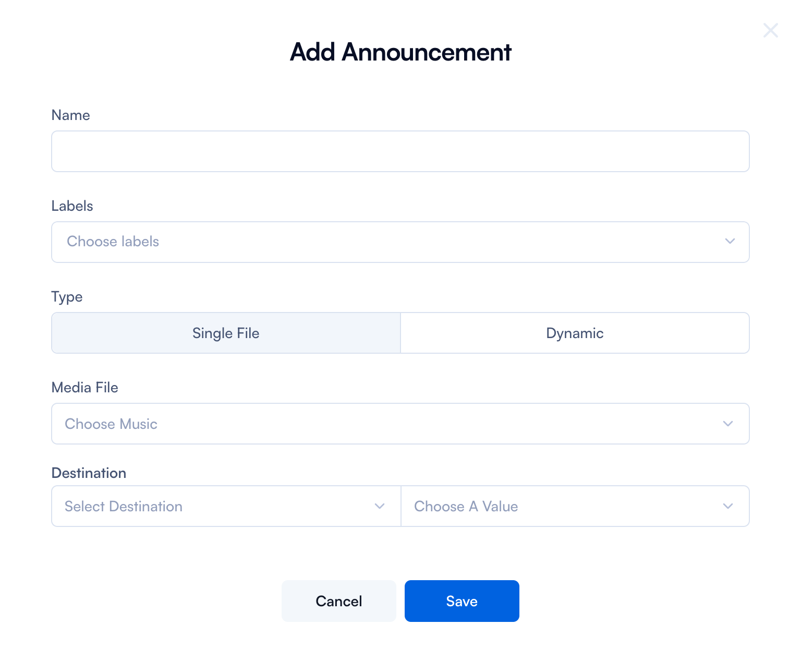Open the Choose labels dropdown
Screen dimensions: 801x672
(386, 242)
